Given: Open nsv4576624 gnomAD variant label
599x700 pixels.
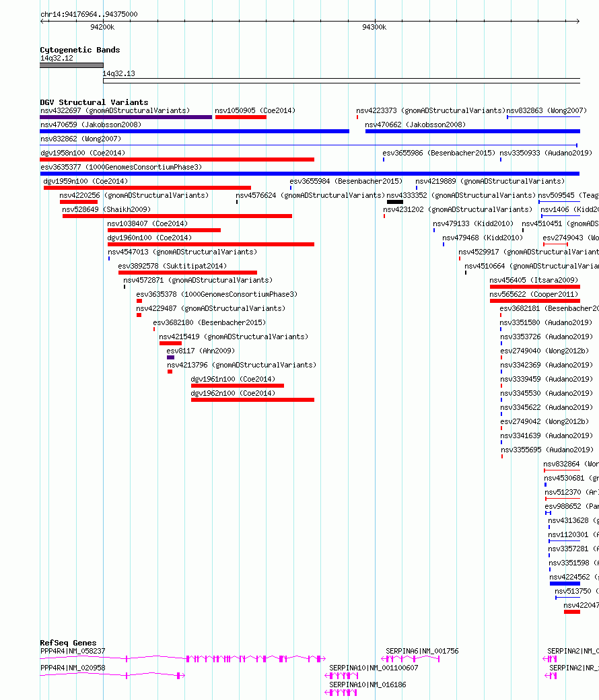Looking at the screenshot, I should pyautogui.click(x=310, y=196).
